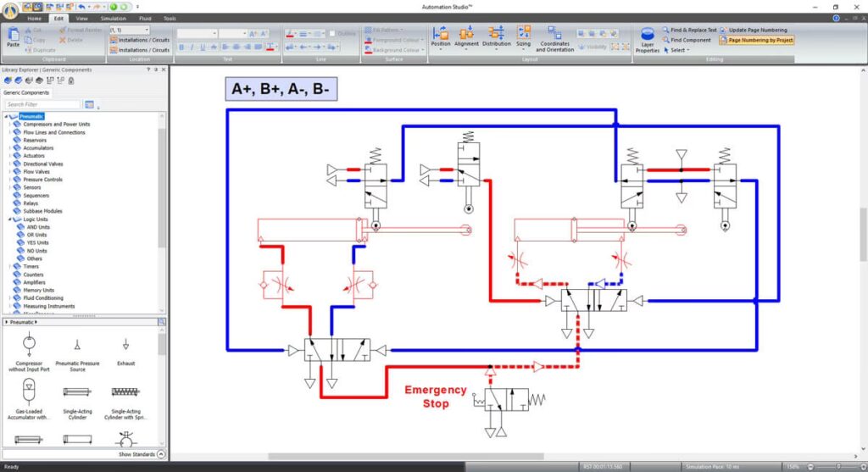The height and width of the screenshot is (472, 868).
Task: Click Update Page Numbering
Action: click(723, 30)
